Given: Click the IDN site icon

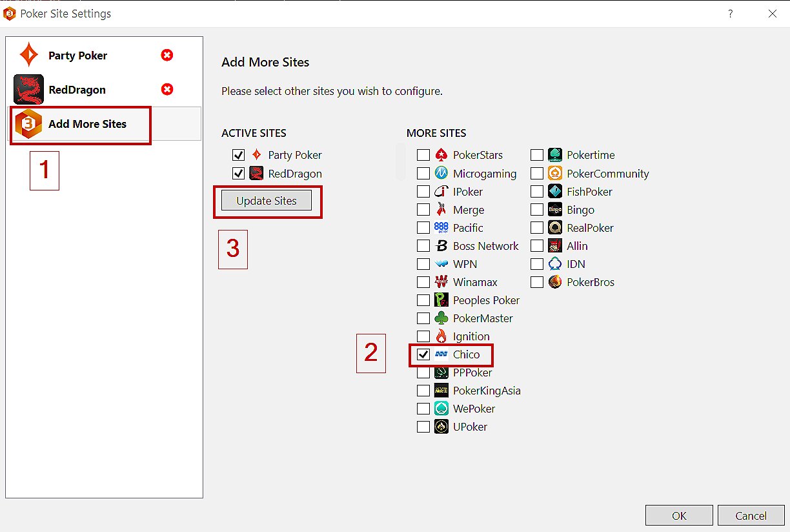Looking at the screenshot, I should [x=555, y=263].
